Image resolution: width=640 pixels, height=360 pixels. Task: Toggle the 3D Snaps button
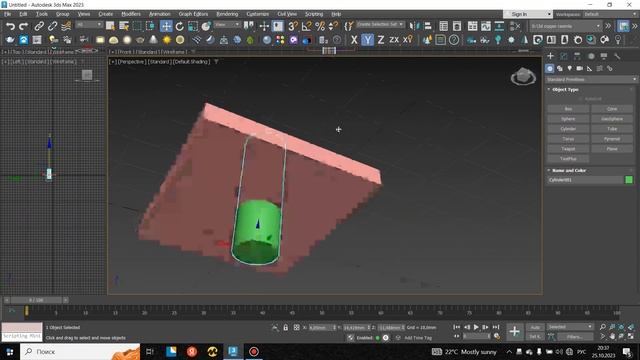pyautogui.click(x=293, y=26)
